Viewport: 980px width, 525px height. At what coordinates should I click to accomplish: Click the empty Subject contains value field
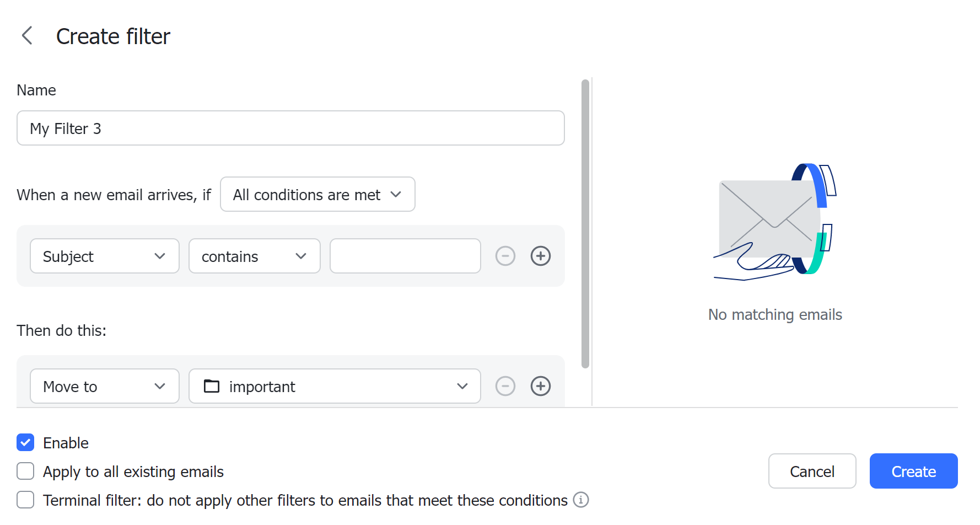pos(405,256)
